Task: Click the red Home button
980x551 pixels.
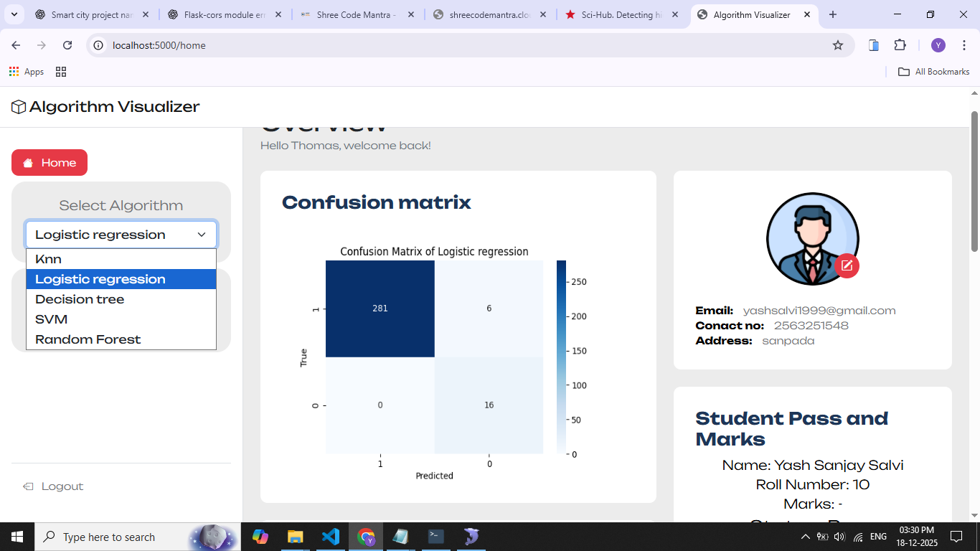Action: pos(50,163)
